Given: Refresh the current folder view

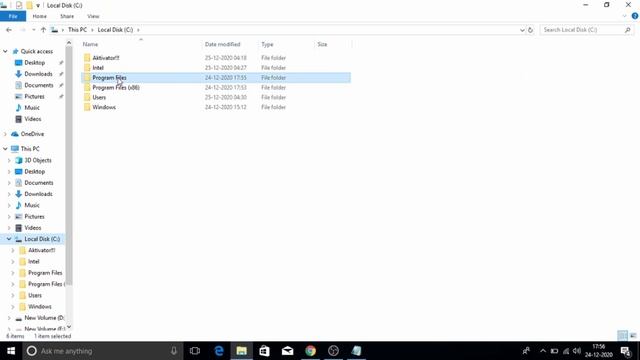Looking at the screenshot, I should (x=530, y=30).
